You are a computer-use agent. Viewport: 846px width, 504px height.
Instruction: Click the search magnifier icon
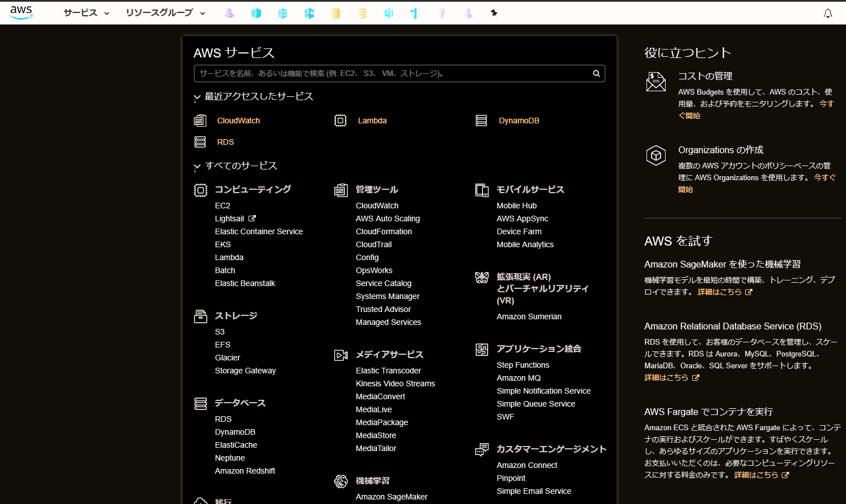[596, 73]
